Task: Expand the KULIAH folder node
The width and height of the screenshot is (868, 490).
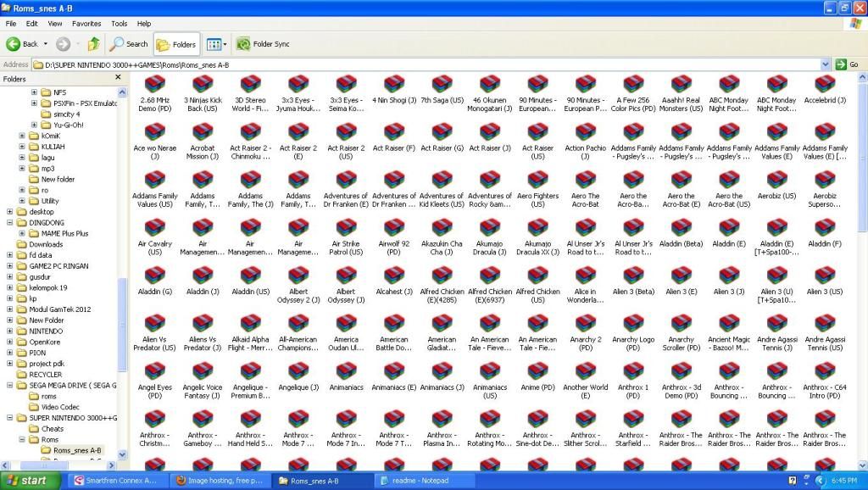Action: click(x=22, y=147)
